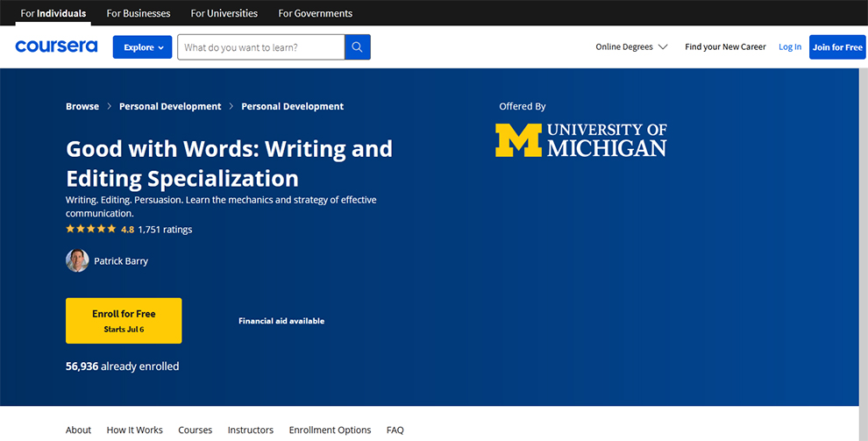This screenshot has width=868, height=441.
Task: Click Enroll for Free button
Action: click(124, 320)
